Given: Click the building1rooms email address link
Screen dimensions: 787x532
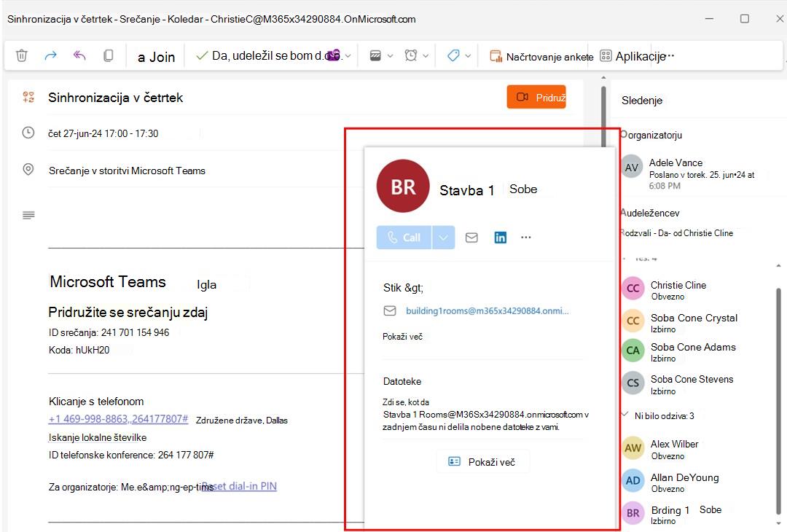Looking at the screenshot, I should click(487, 310).
